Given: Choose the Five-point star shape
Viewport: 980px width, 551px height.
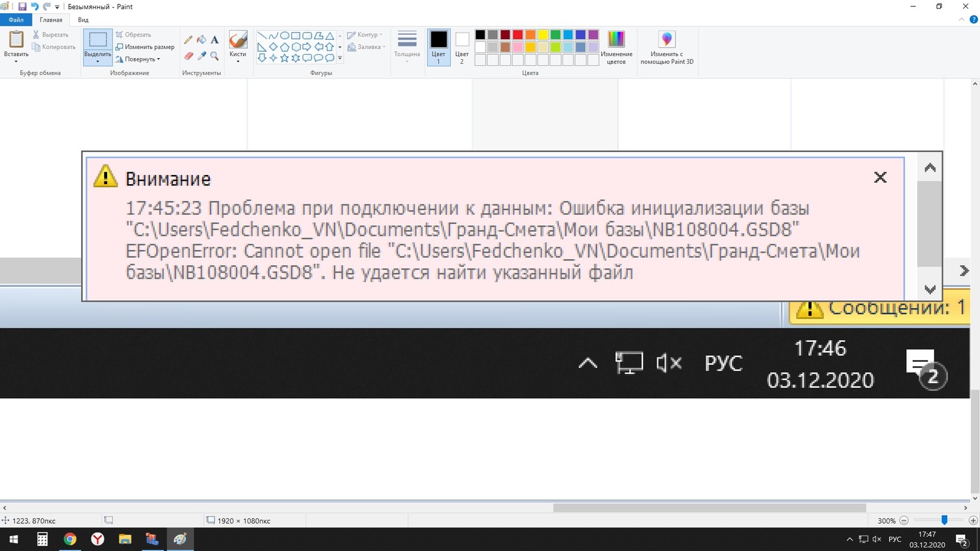Looking at the screenshot, I should [x=284, y=58].
